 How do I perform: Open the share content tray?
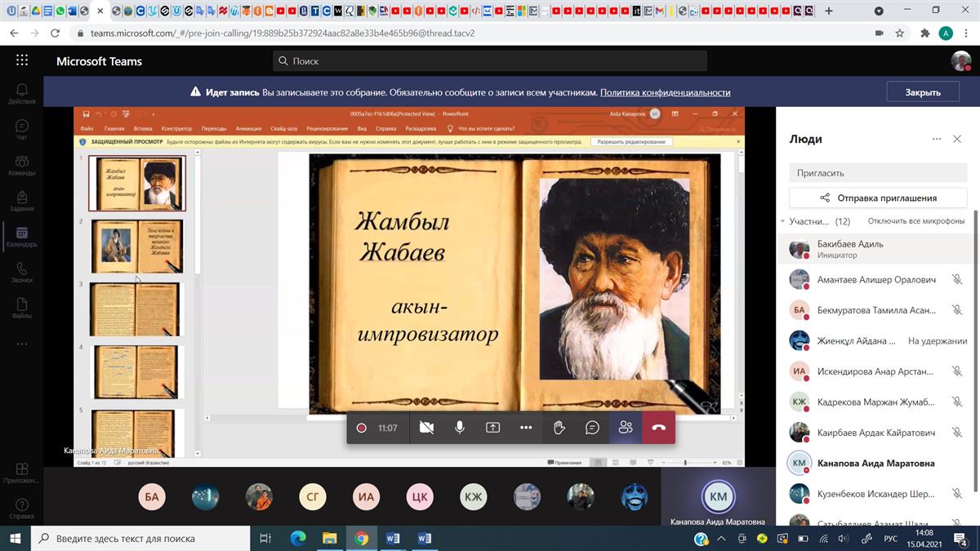[x=493, y=428]
